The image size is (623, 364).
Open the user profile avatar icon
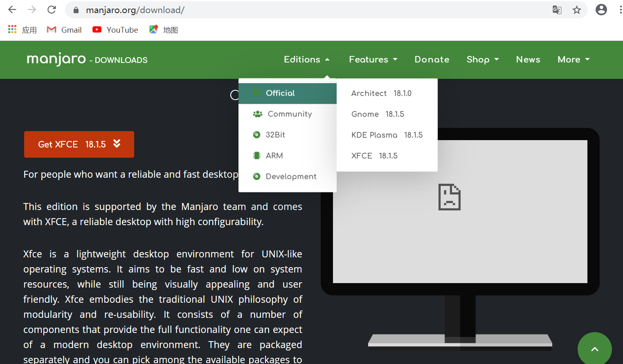coord(601,10)
